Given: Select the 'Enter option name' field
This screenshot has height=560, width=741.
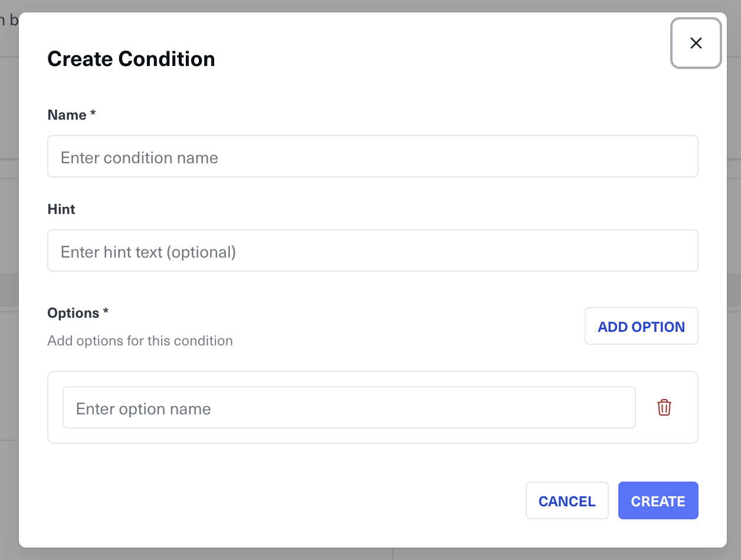Looking at the screenshot, I should 349,408.
